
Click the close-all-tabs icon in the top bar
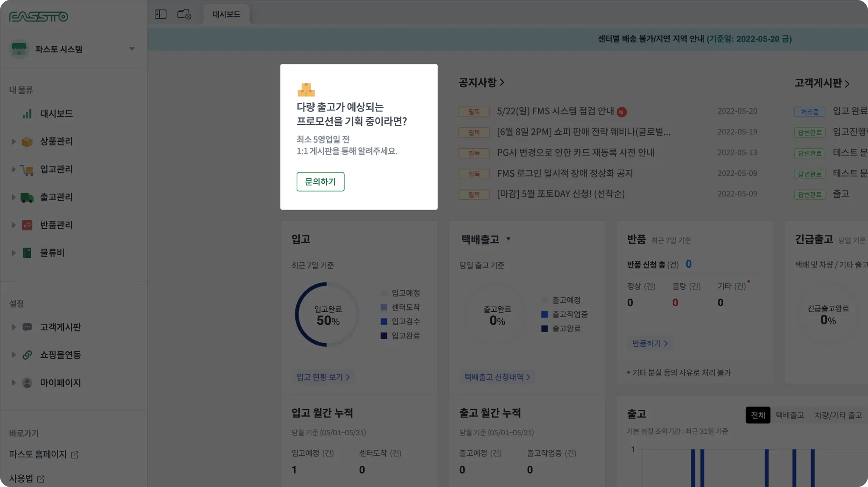click(184, 14)
